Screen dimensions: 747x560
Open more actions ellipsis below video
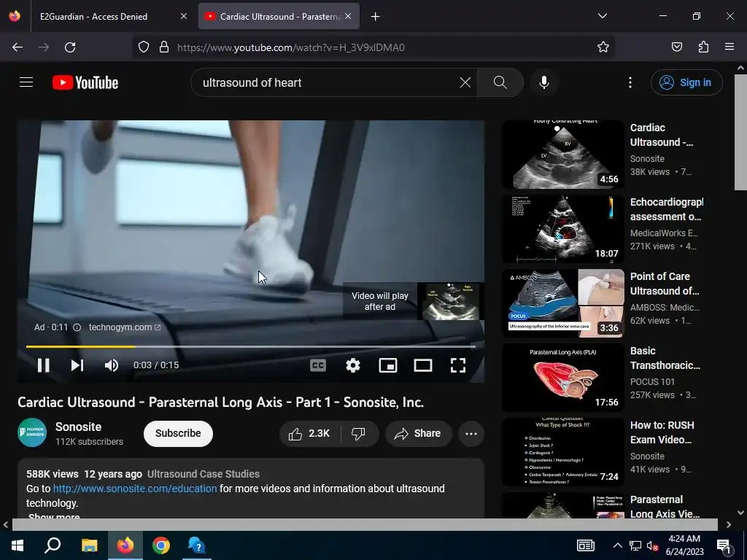click(471, 433)
